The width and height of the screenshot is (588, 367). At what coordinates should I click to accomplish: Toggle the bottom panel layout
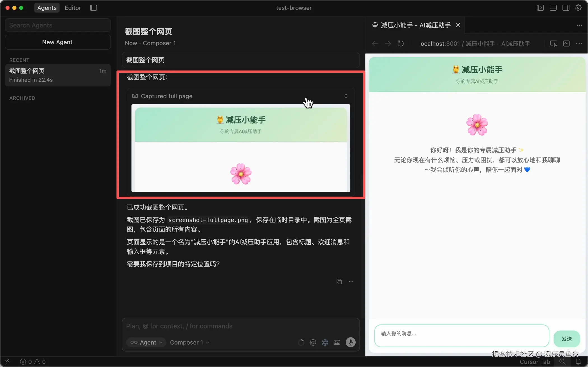553,8
